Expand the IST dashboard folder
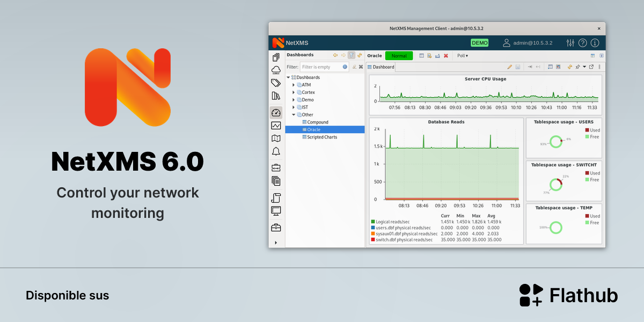The width and height of the screenshot is (644, 322). [x=294, y=107]
